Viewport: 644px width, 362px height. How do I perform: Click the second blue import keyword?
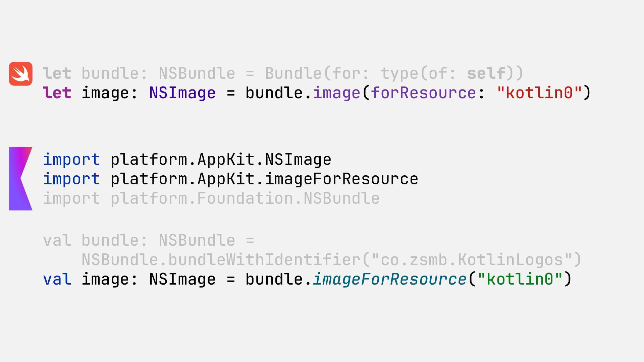(71, 179)
